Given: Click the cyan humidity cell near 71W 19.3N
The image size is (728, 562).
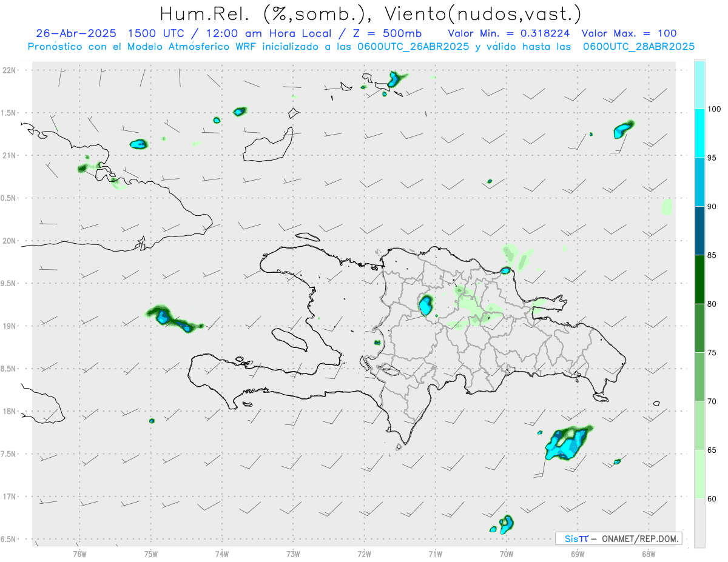Looking at the screenshot, I should (425, 304).
